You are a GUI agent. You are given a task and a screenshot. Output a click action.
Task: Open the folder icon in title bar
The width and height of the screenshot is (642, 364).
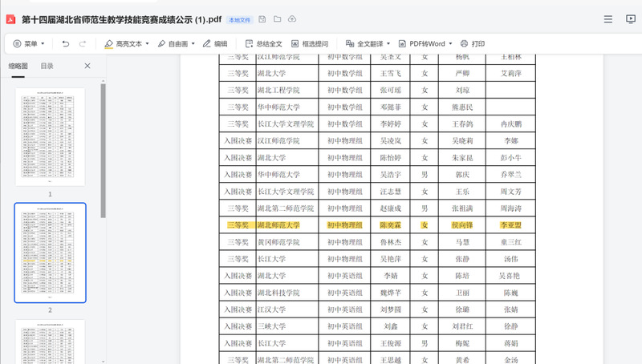coord(277,18)
